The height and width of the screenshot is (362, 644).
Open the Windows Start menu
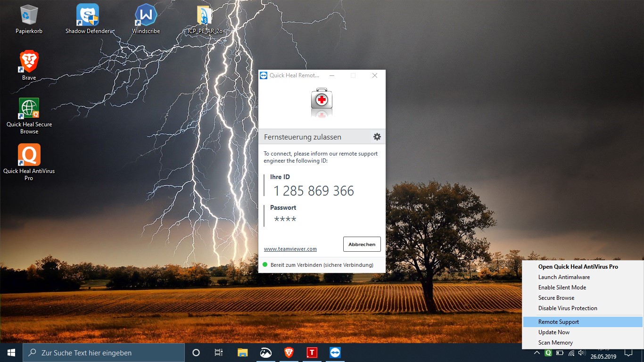11,353
